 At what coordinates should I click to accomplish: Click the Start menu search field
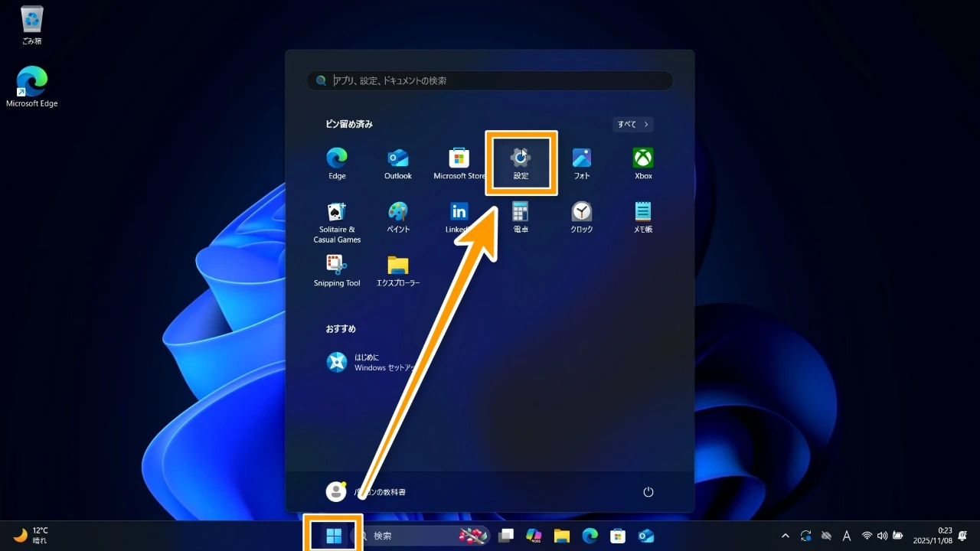490,80
